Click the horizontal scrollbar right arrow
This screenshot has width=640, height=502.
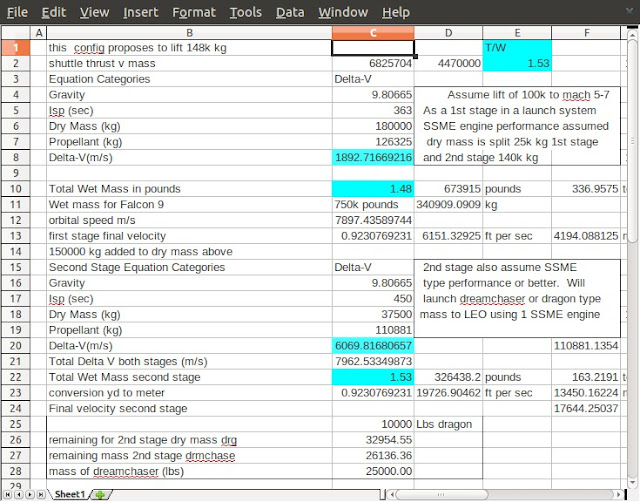[619, 495]
